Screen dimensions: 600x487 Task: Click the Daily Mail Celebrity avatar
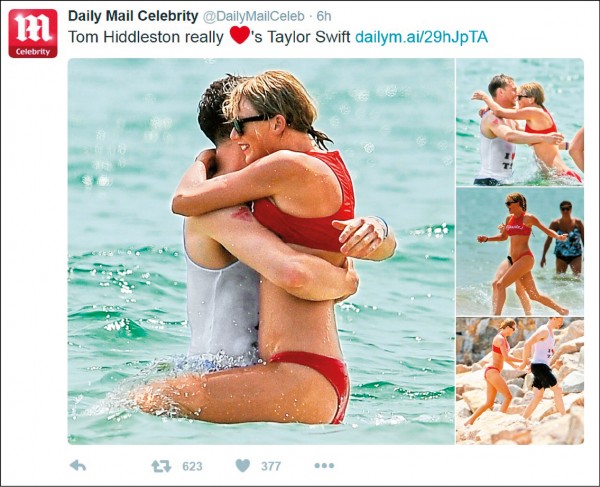[x=33, y=34]
